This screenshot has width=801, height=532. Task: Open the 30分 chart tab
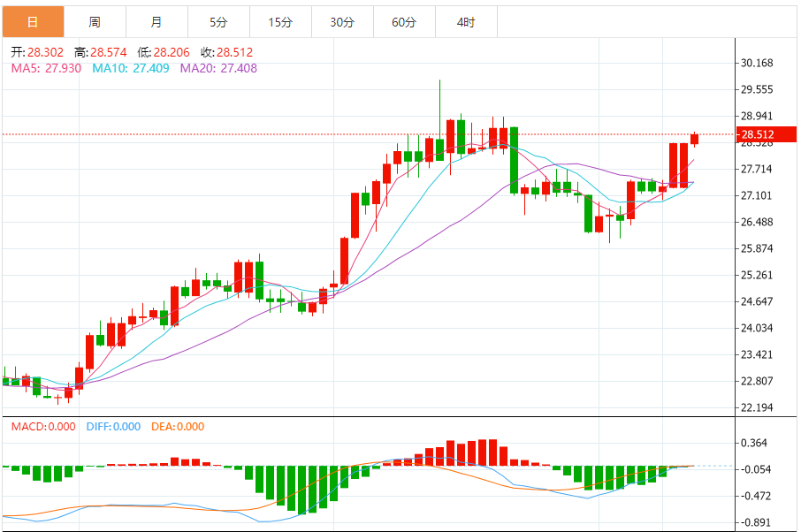click(x=342, y=22)
